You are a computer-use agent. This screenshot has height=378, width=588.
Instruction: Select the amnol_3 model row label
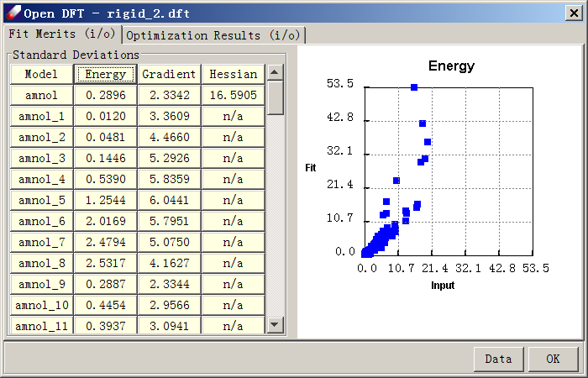tap(41, 158)
